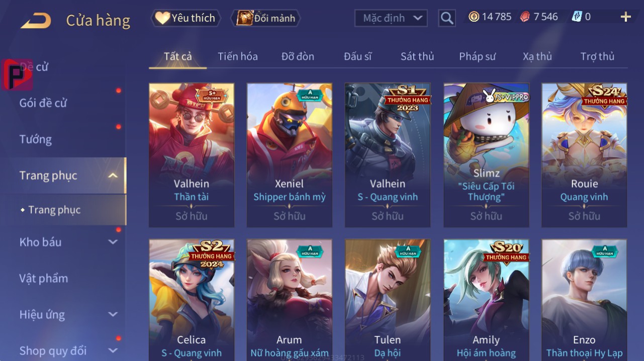Screen dimensions: 644x361
Task: Select Slimz Siêu Cấp Tối Thượng card
Action: coord(486,155)
